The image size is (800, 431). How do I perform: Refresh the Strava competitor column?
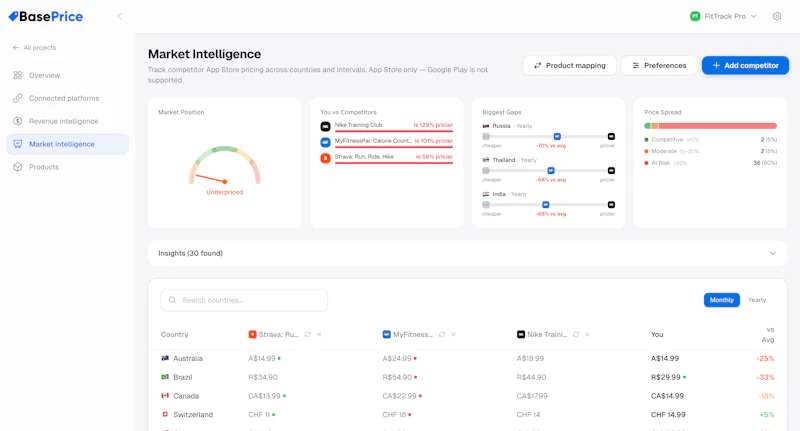308,335
